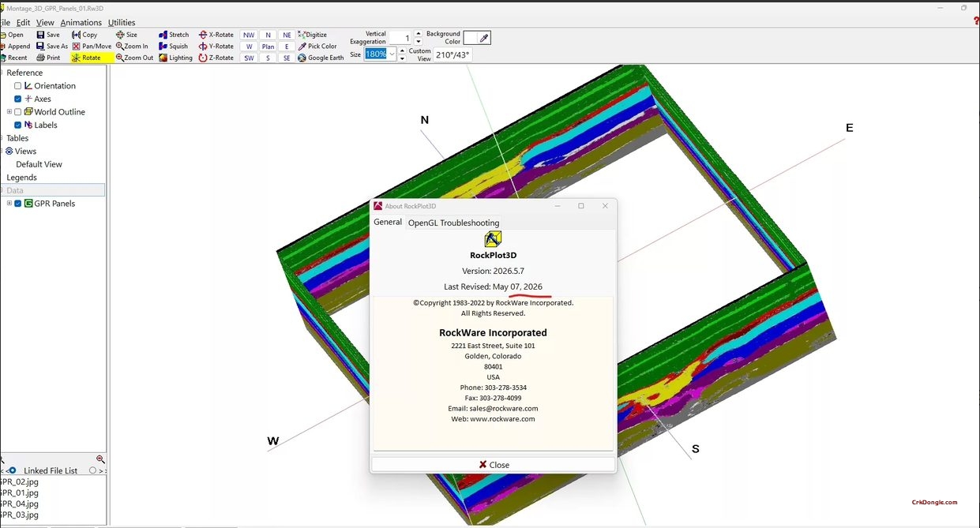Click the Size toolbar button
980x528 pixels.
coord(126,35)
